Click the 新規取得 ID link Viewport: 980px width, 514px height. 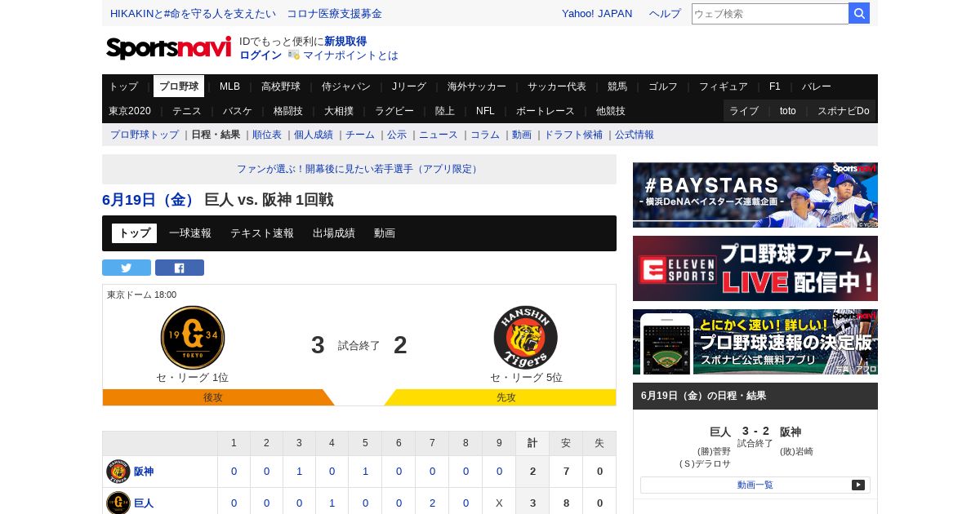345,42
